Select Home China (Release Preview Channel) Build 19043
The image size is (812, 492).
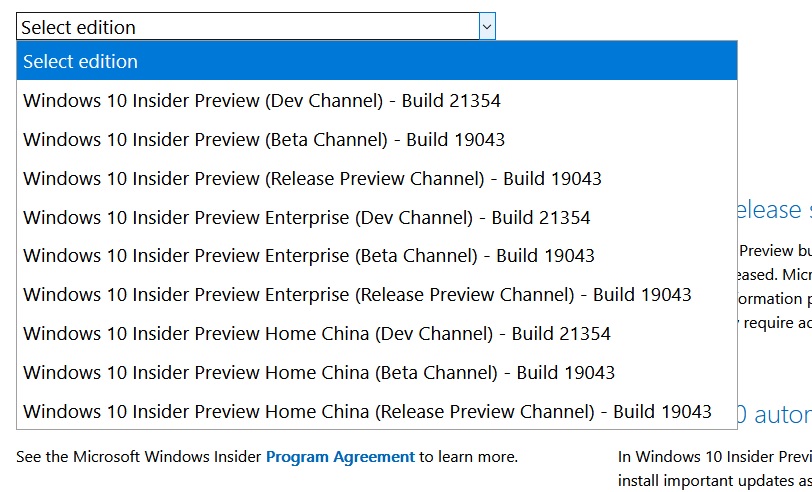click(x=376, y=411)
